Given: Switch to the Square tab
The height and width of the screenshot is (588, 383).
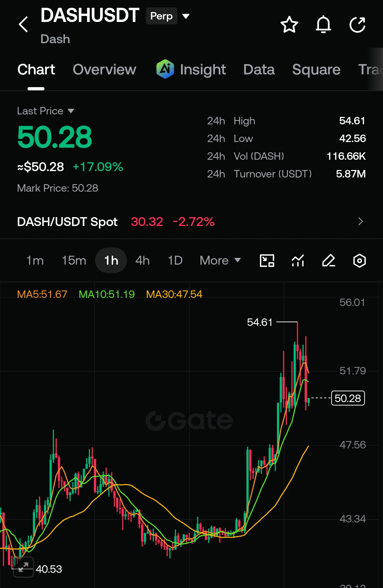Looking at the screenshot, I should pos(316,70).
